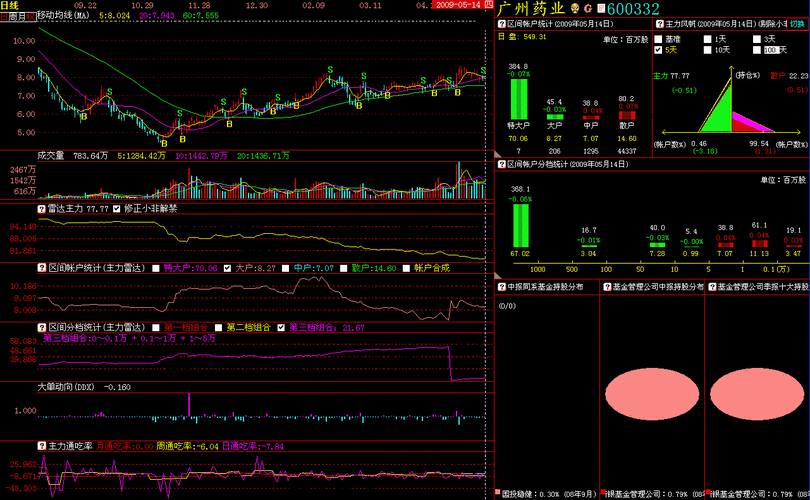810x500 pixels.
Task: Enable 帐户合成 checkbox
Action: [406, 269]
